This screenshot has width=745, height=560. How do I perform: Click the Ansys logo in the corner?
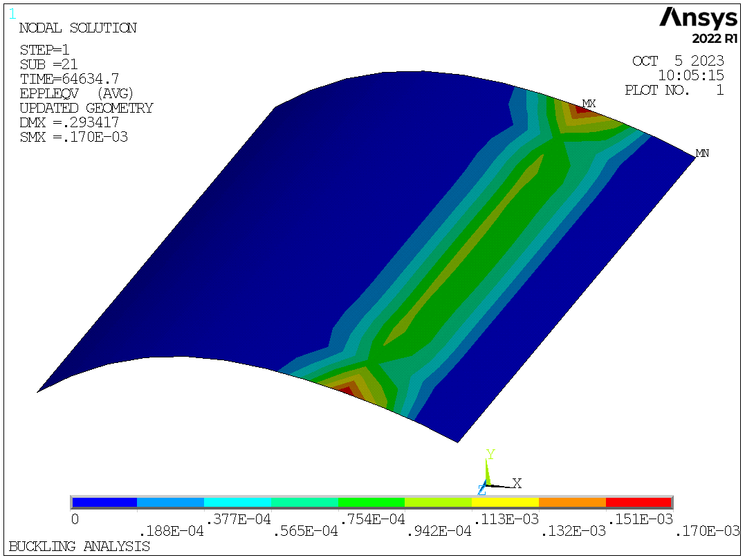(x=698, y=17)
